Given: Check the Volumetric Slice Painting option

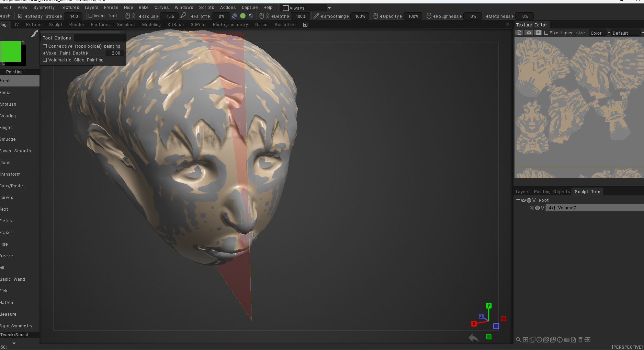Looking at the screenshot, I should (45, 60).
